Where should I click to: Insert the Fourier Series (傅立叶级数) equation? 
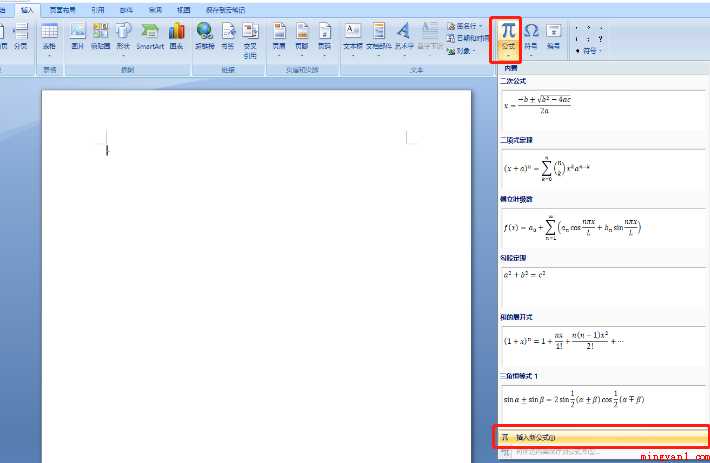coord(603,228)
